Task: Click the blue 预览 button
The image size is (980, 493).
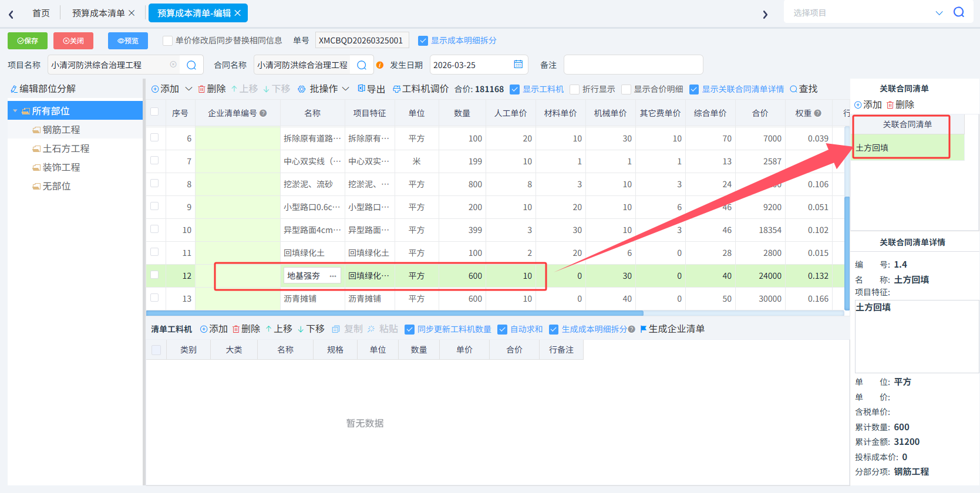Action: click(128, 40)
